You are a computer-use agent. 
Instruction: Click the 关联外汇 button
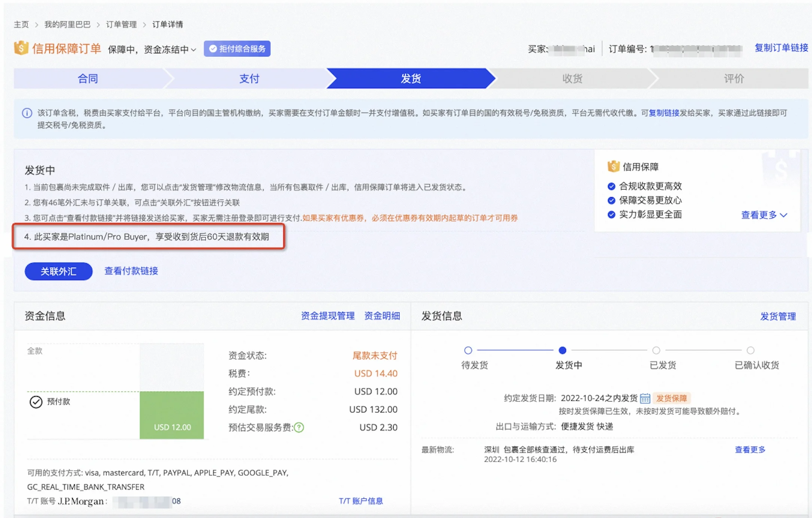point(59,271)
